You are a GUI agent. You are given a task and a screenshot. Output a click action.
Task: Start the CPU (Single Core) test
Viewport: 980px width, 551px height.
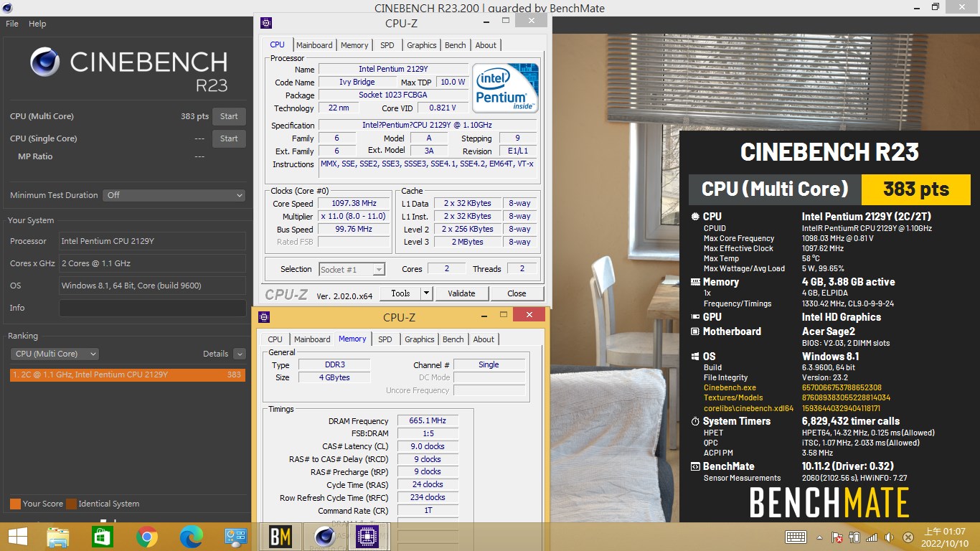tap(229, 138)
